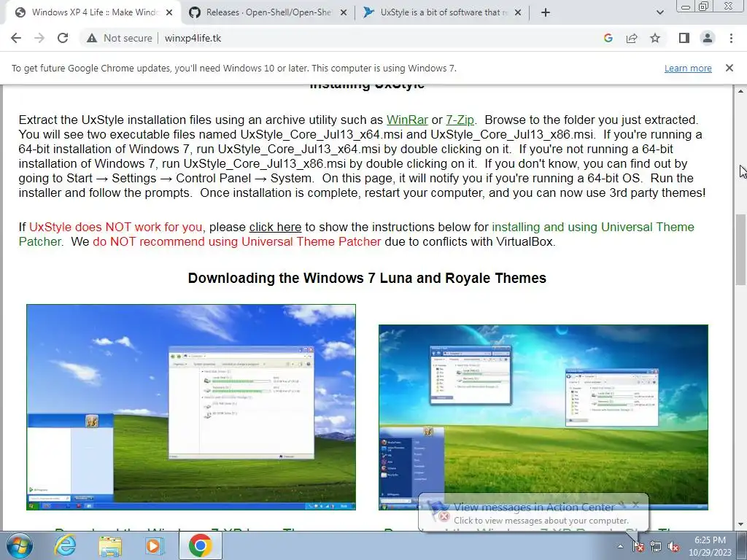This screenshot has height=560, width=747.
Task: Go back to the previous page
Action: (16, 38)
